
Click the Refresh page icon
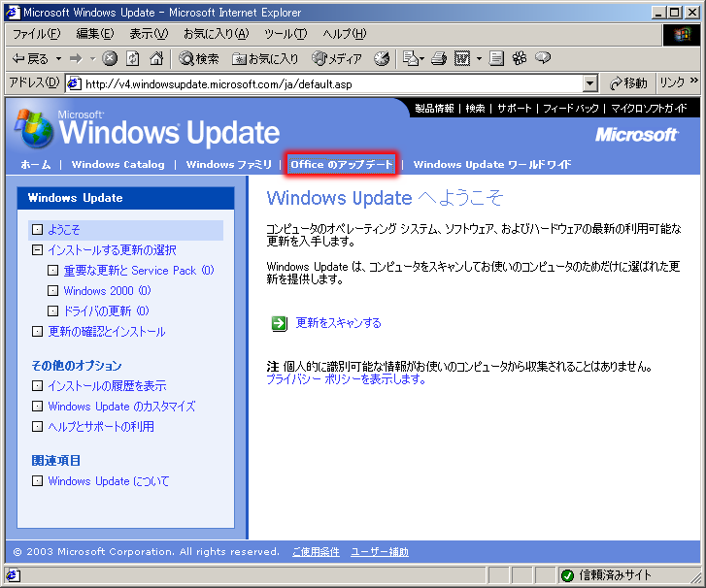pos(132,58)
